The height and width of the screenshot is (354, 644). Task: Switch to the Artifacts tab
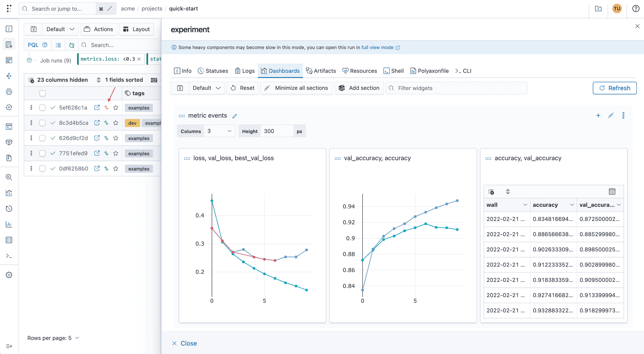[321, 71]
